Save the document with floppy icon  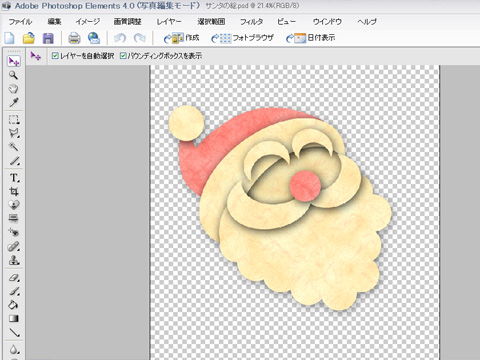[48, 38]
